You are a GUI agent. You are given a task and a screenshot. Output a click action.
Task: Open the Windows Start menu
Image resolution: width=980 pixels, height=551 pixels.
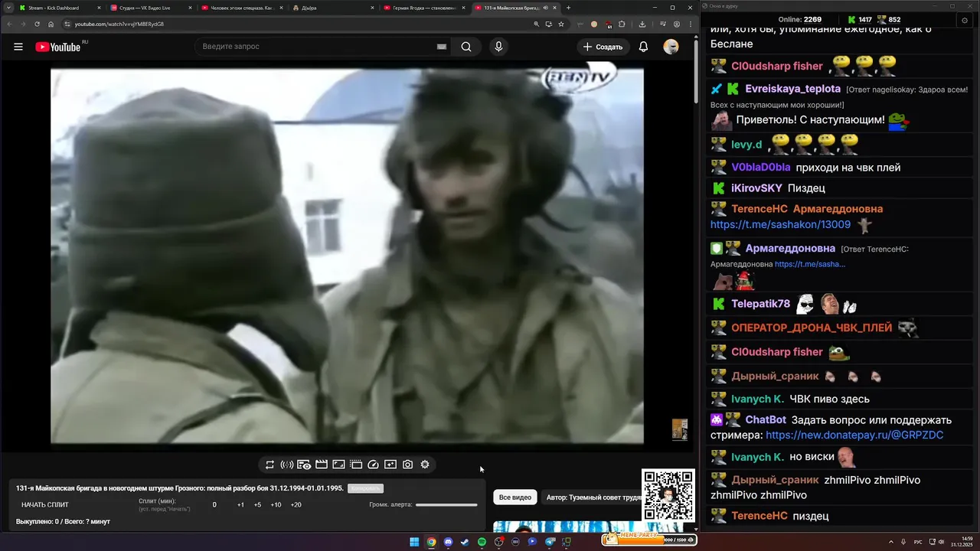[x=414, y=542]
